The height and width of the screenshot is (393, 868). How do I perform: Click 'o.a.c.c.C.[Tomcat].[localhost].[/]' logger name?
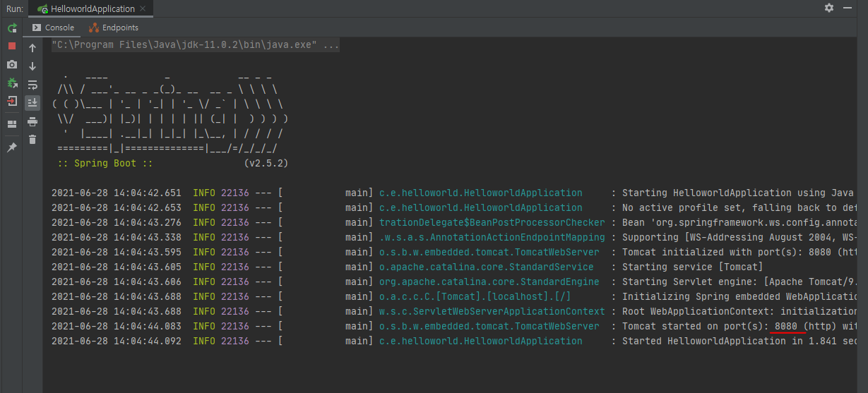[475, 296]
